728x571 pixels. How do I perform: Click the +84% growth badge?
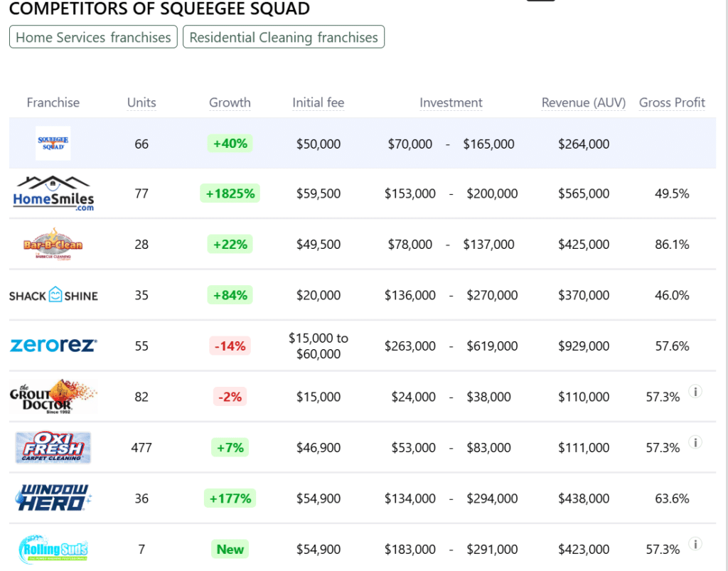[x=230, y=295]
